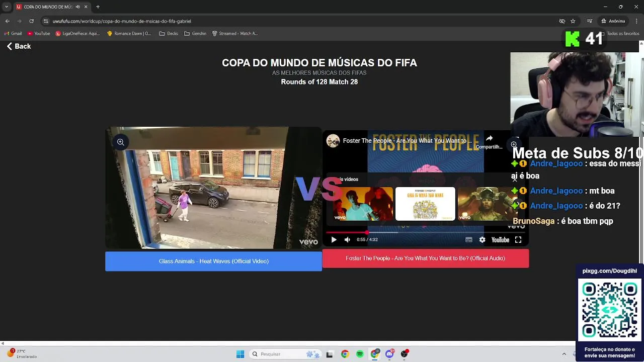Reload the page with the refresh icon
Image resolution: width=644 pixels, height=362 pixels.
(x=31, y=21)
